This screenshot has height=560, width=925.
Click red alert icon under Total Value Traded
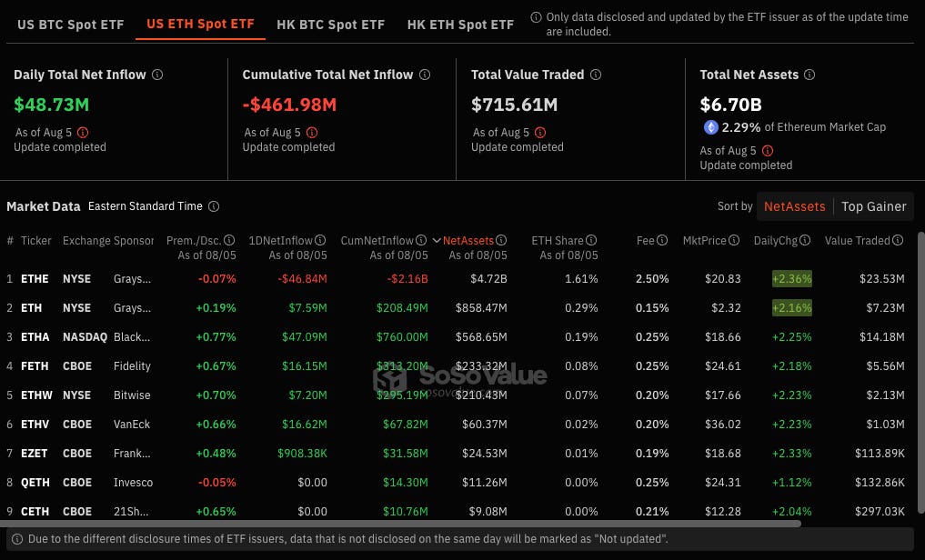(540, 133)
